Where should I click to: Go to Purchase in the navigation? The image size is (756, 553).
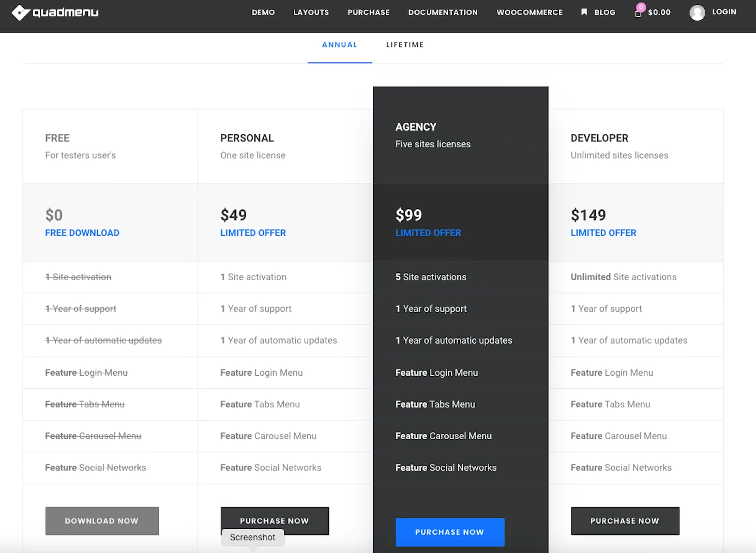(368, 12)
